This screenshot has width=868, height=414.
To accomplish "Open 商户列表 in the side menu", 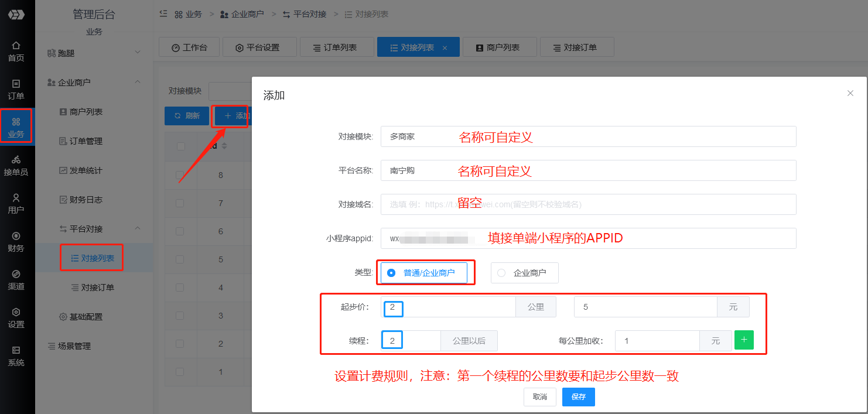I will [94, 111].
